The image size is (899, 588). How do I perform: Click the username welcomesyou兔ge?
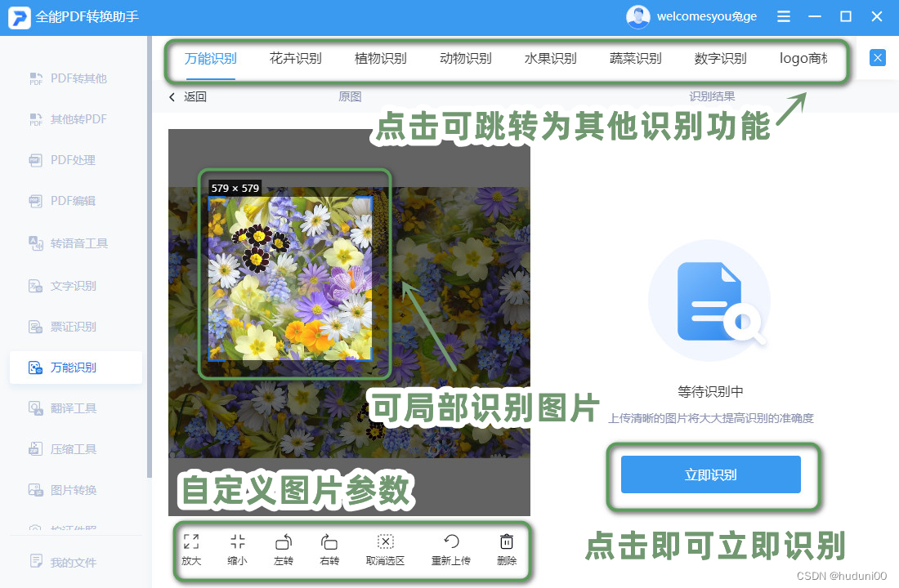(x=706, y=16)
